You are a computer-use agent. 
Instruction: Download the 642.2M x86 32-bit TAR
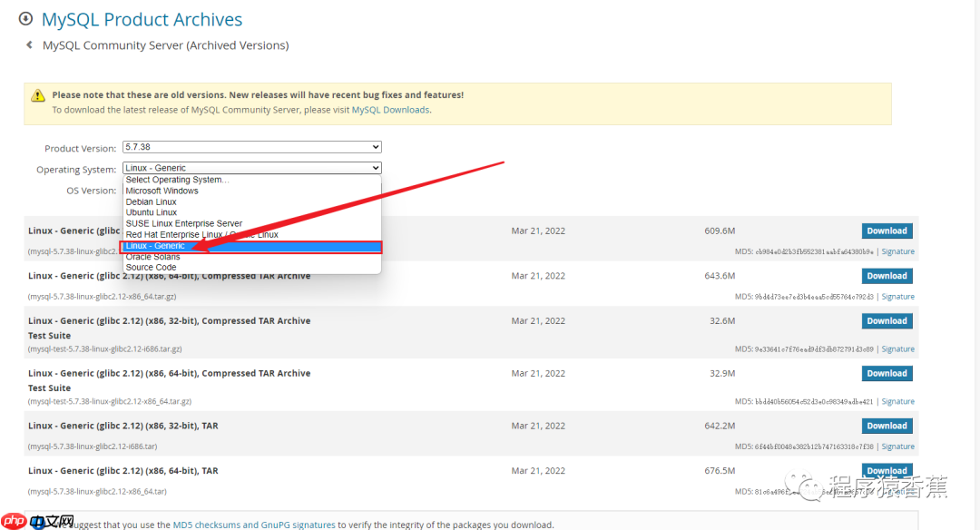point(887,426)
